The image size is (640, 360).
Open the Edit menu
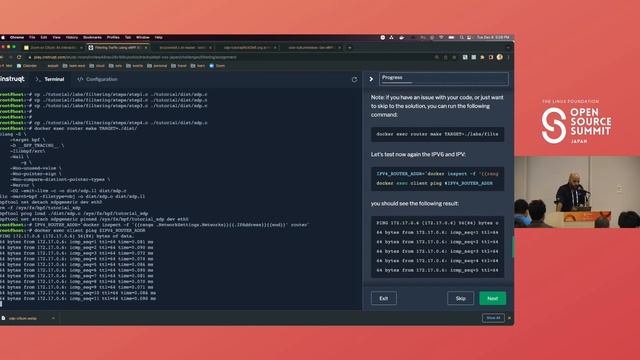coord(44,38)
